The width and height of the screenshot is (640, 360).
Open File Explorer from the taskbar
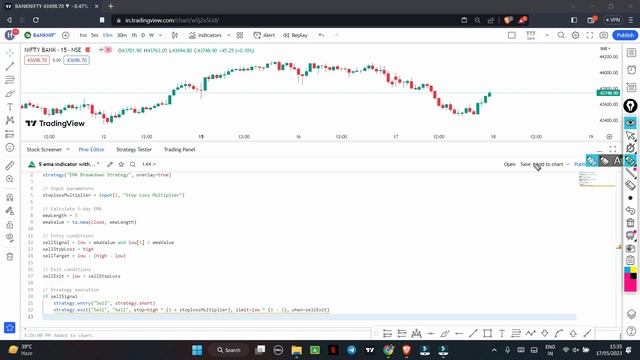click(x=296, y=350)
